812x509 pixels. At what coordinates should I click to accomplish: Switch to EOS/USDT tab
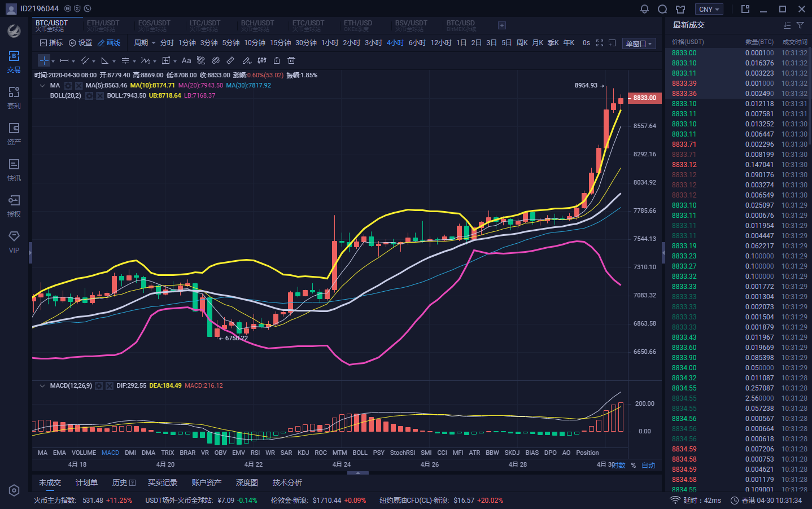(154, 25)
